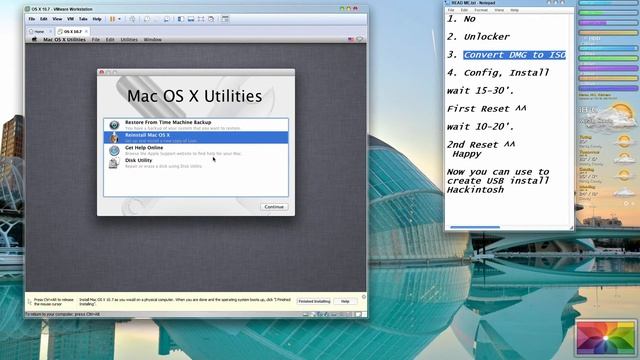This screenshot has width=640, height=360.
Task: Open Notepad Help menu
Action: 514,10
